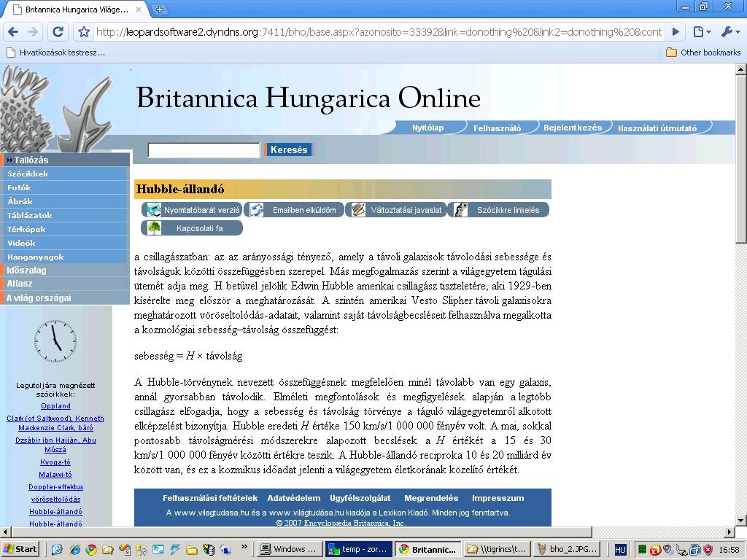Click the analog clock widget
The width and height of the screenshot is (747, 560).
[x=55, y=341]
